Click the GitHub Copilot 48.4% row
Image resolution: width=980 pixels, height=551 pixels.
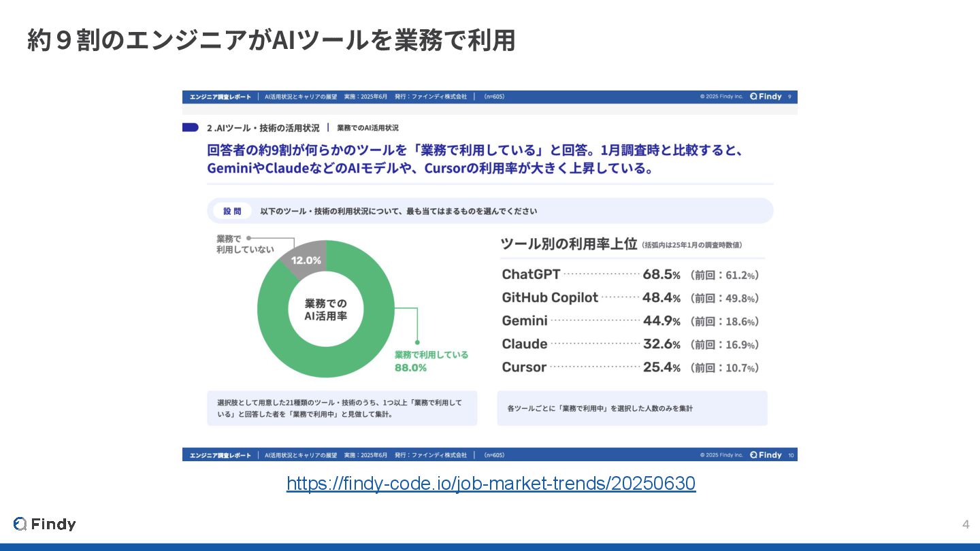point(630,298)
